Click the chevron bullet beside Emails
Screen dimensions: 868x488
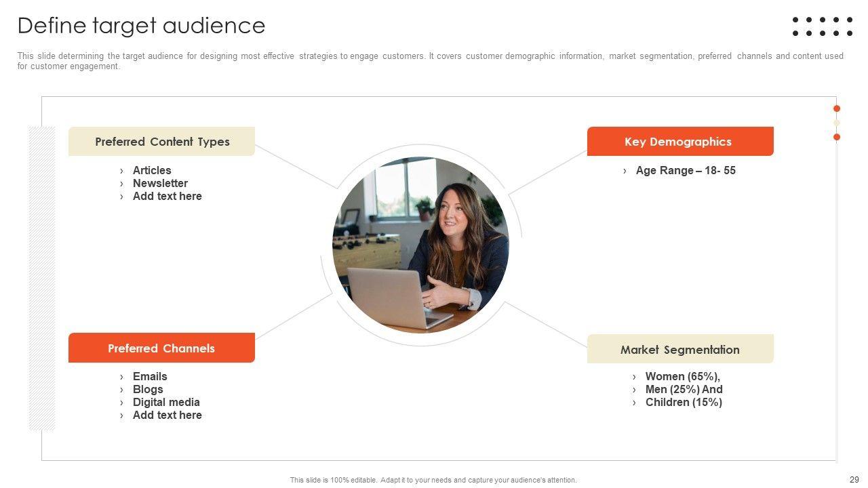122,377
